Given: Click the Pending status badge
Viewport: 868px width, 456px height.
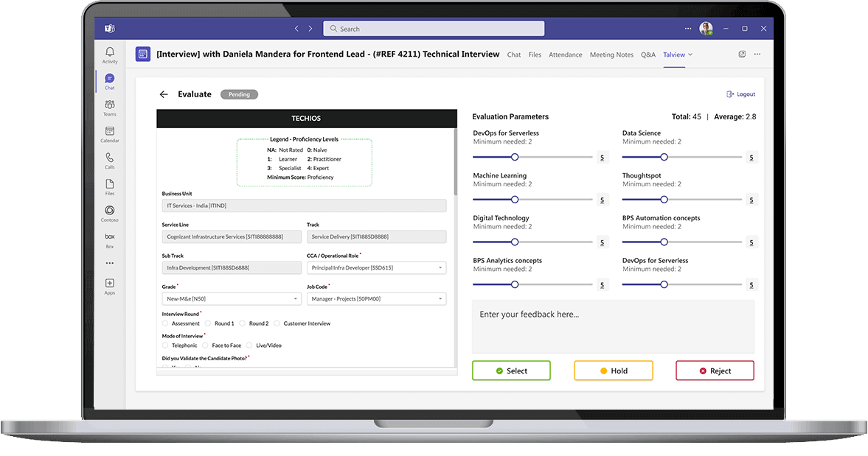Looking at the screenshot, I should (x=239, y=94).
